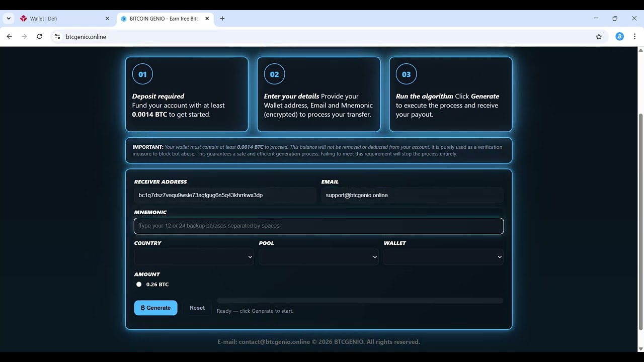This screenshot has width=644, height=362.
Task: Select the 0.26 BTC amount radio button
Action: (x=139, y=285)
